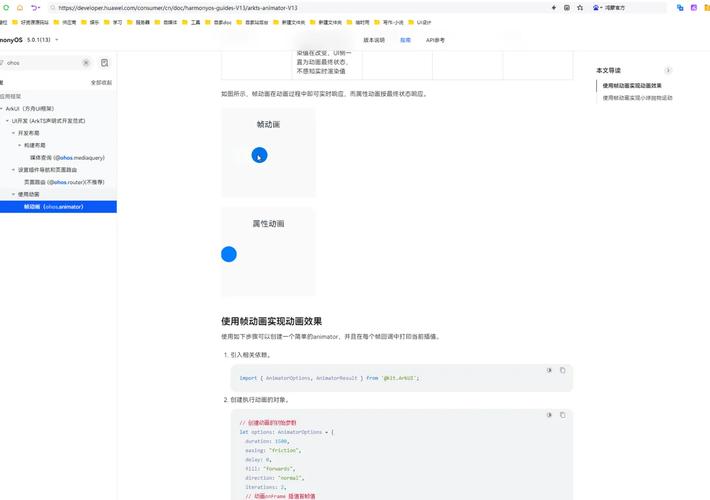Click the blue circle in 帧动画 demo
Image resolution: width=710 pixels, height=500 pixels.
pos(259,155)
